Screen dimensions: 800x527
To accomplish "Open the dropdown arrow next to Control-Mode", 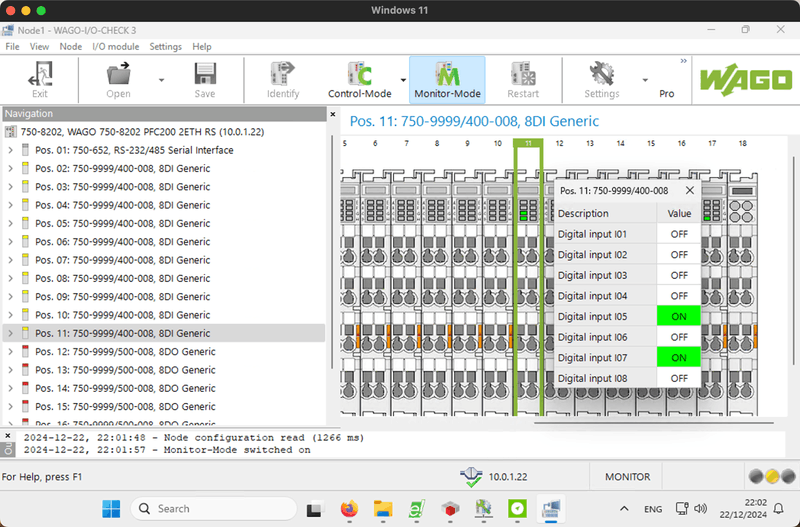I will [403, 80].
